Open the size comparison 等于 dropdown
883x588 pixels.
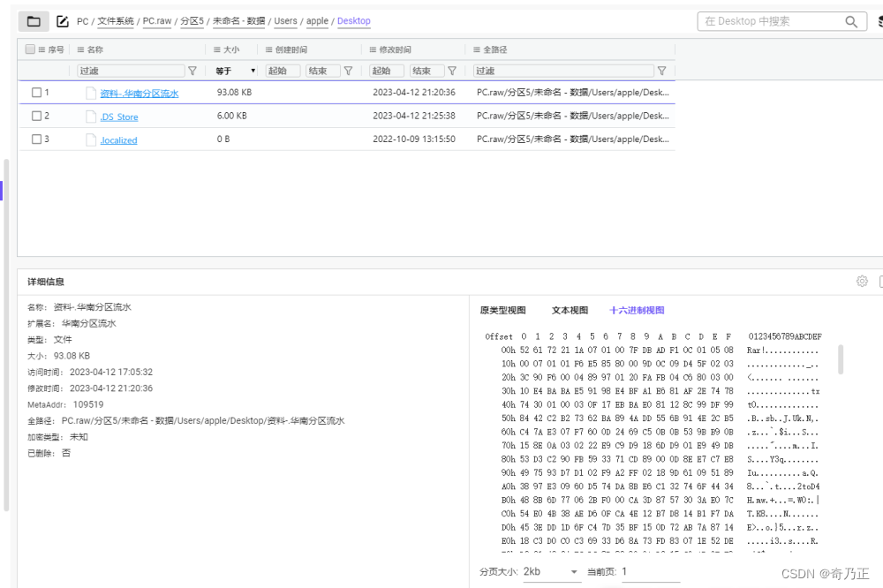coord(236,71)
